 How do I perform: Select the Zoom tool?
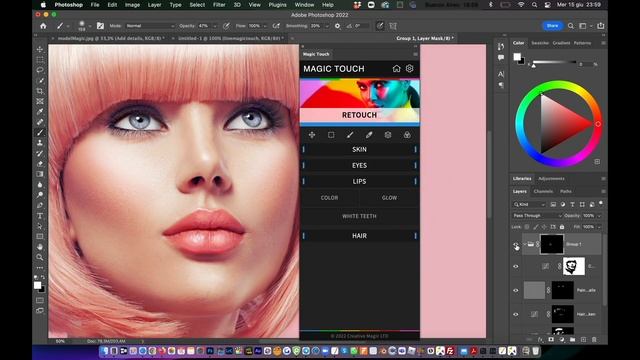pyautogui.click(x=40, y=257)
